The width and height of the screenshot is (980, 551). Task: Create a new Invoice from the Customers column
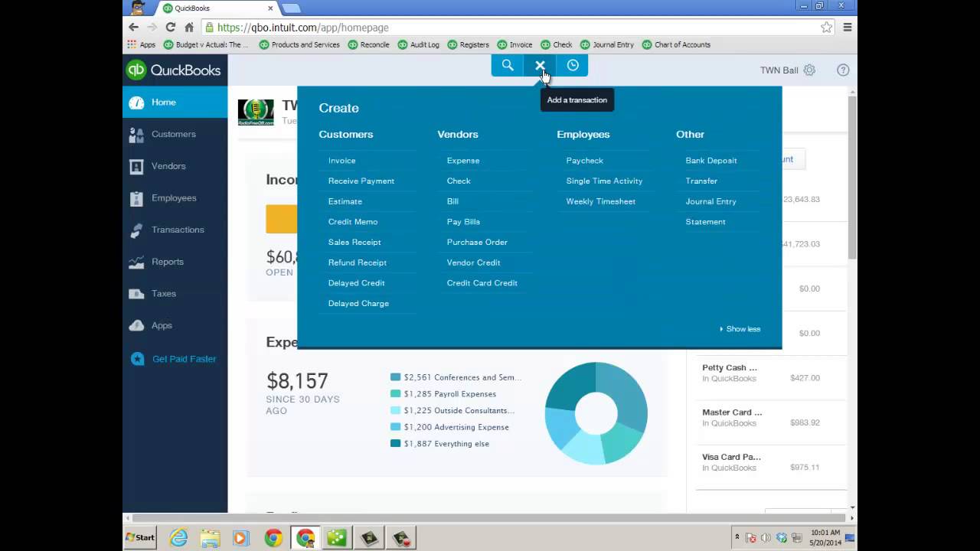tap(341, 160)
